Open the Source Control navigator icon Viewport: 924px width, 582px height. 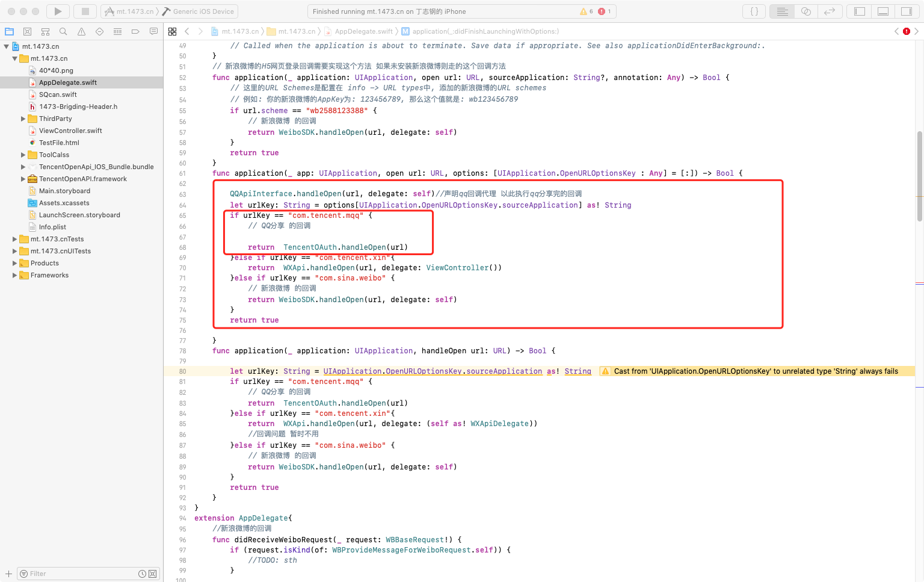[x=27, y=31]
